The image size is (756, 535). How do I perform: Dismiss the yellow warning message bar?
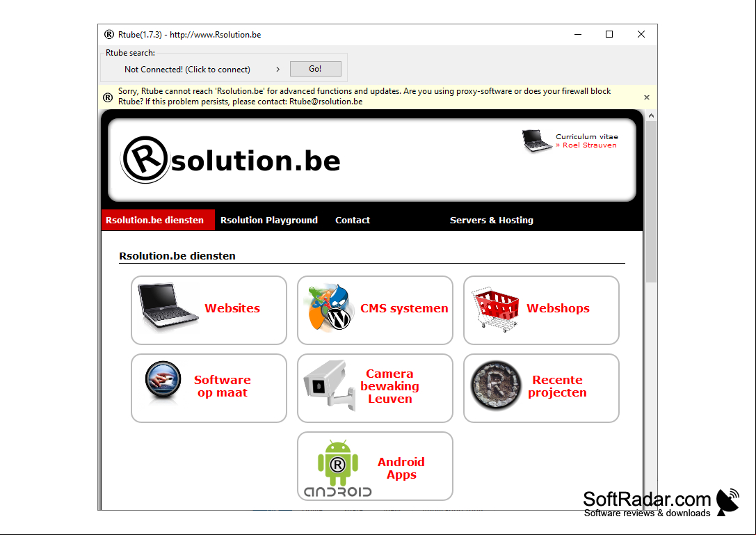(x=647, y=97)
